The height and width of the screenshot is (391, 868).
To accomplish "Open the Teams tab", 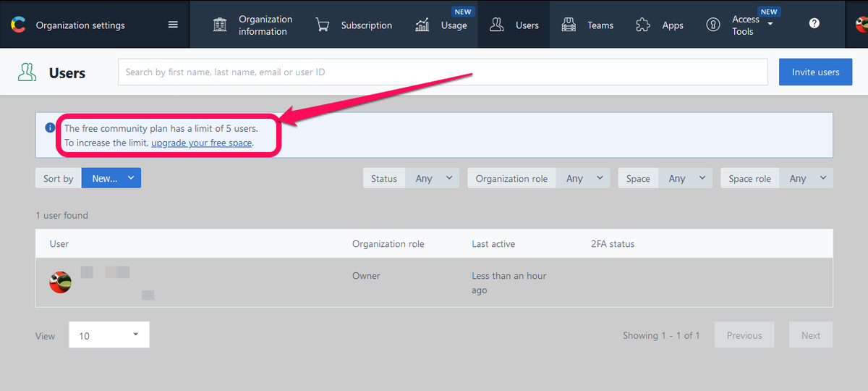I will coord(587,25).
